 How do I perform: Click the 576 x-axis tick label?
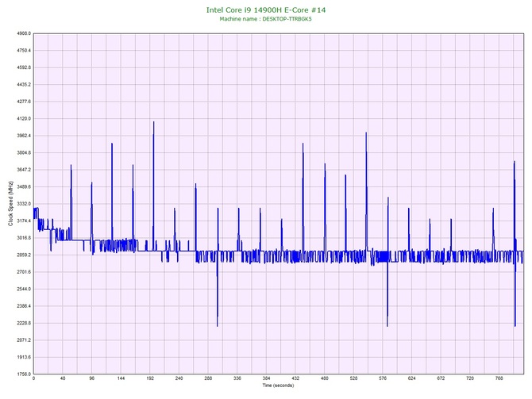383,378
